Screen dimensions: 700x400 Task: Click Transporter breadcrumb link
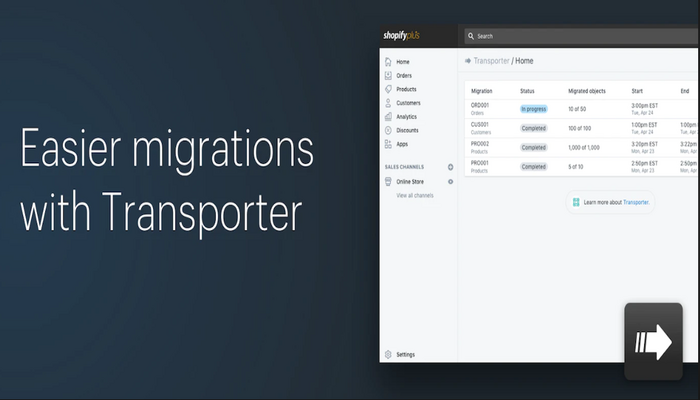[491, 61]
